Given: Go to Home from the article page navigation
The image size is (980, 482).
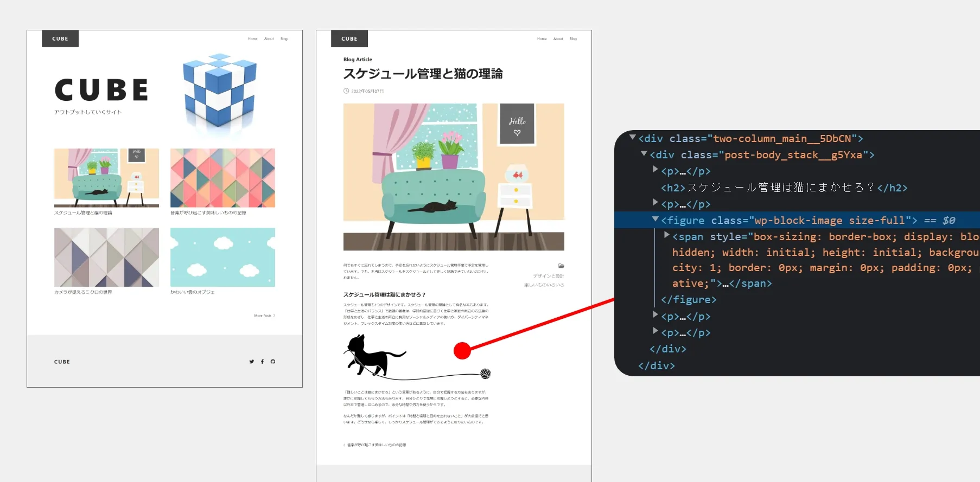Looking at the screenshot, I should [x=542, y=39].
